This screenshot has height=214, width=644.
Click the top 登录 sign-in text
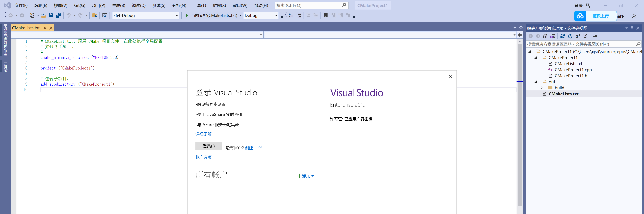578,6
